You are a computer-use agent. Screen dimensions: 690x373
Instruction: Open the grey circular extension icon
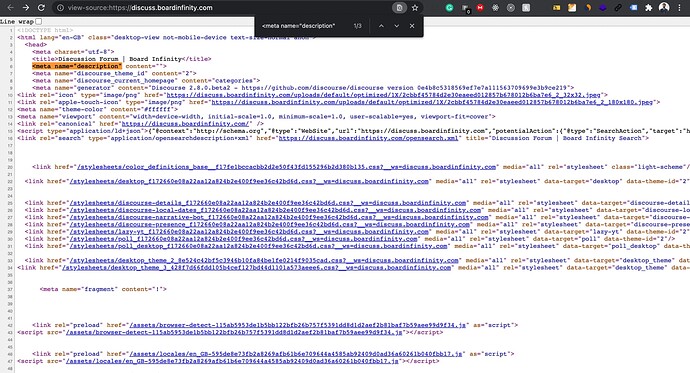(x=510, y=7)
